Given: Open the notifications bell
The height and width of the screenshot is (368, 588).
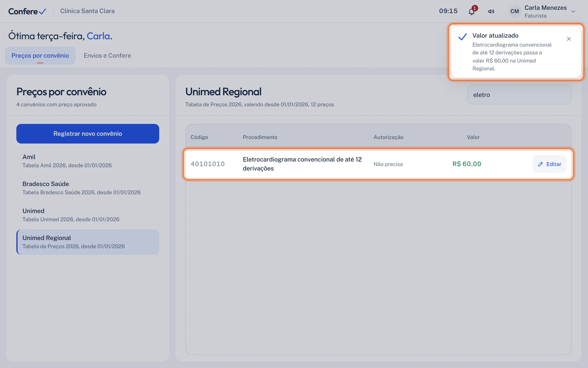Looking at the screenshot, I should (472, 11).
